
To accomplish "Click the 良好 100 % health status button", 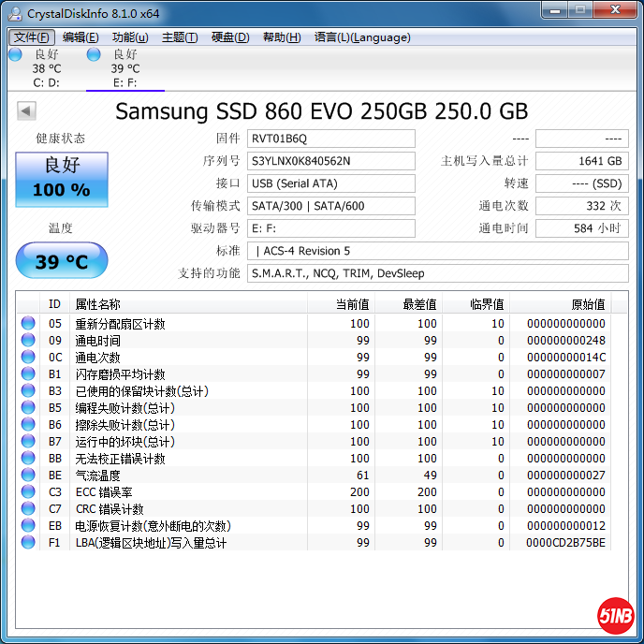I will 62,179.
